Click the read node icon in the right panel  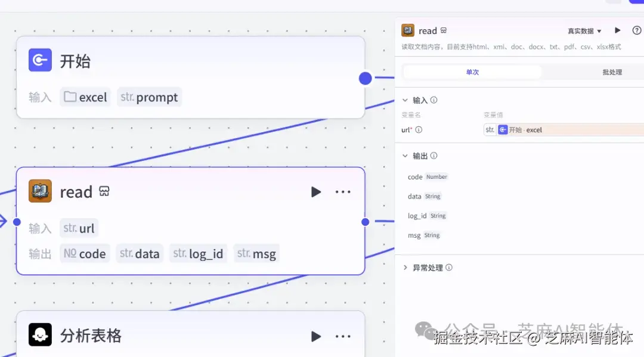click(408, 30)
